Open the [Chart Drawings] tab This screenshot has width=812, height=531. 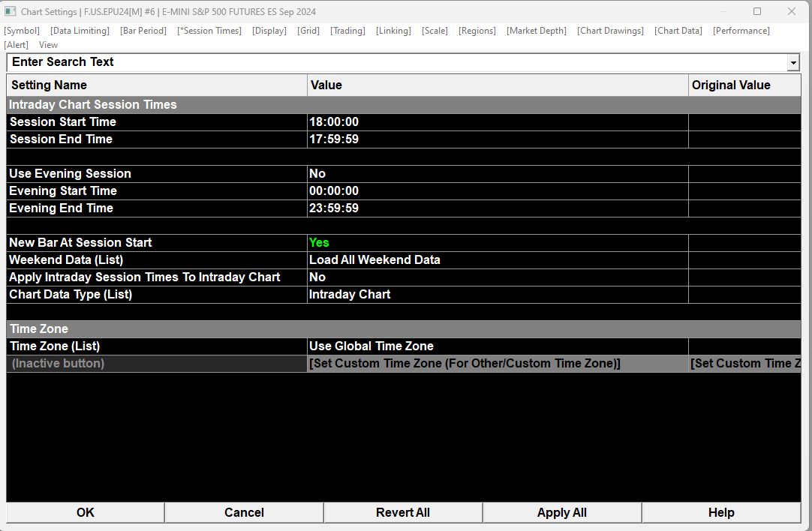(x=611, y=31)
